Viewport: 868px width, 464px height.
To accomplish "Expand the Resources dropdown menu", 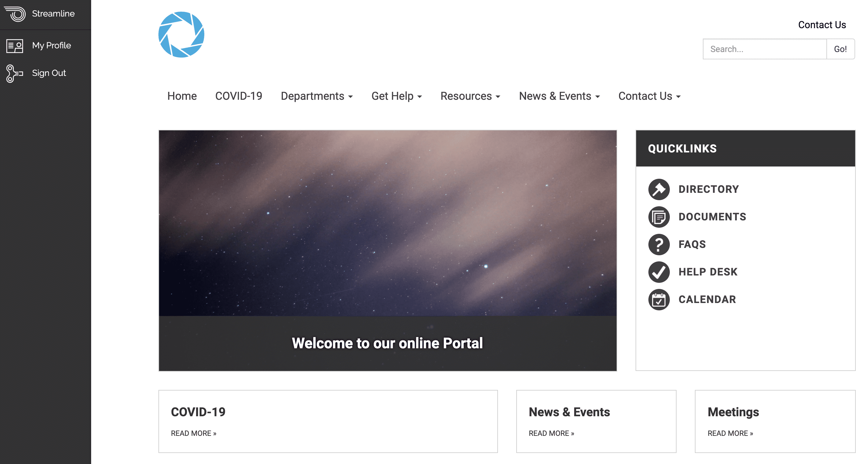I will click(470, 96).
